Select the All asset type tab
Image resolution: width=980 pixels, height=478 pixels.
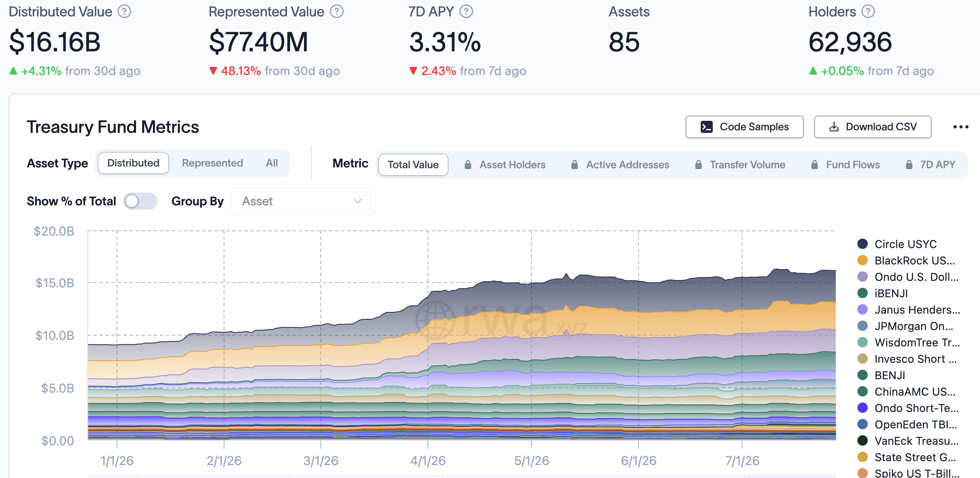coord(272,163)
